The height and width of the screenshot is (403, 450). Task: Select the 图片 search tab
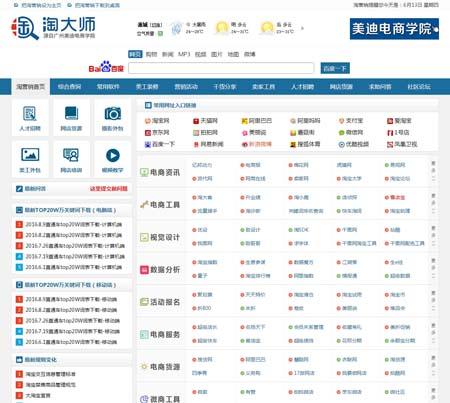[217, 54]
